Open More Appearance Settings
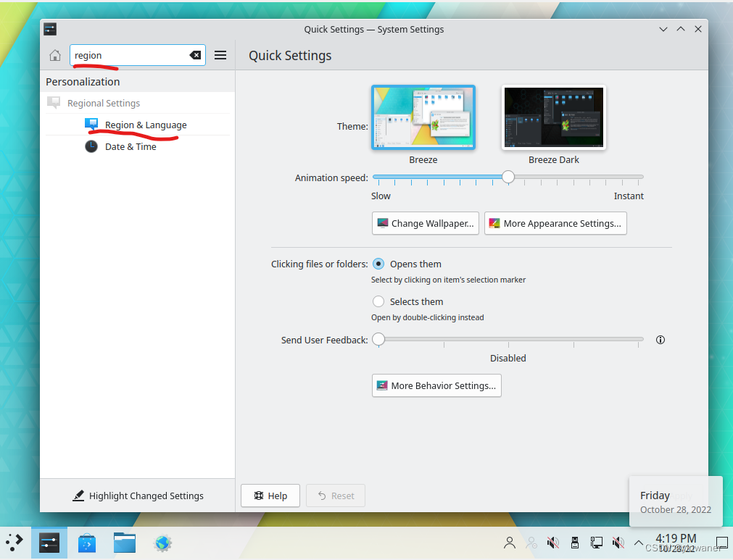The width and height of the screenshot is (733, 560). [555, 223]
